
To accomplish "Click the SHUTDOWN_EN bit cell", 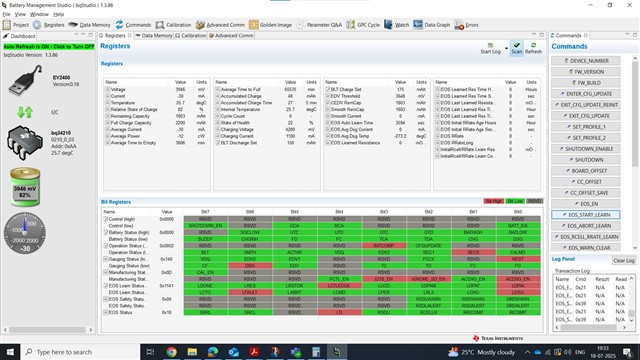I will click(205, 226).
